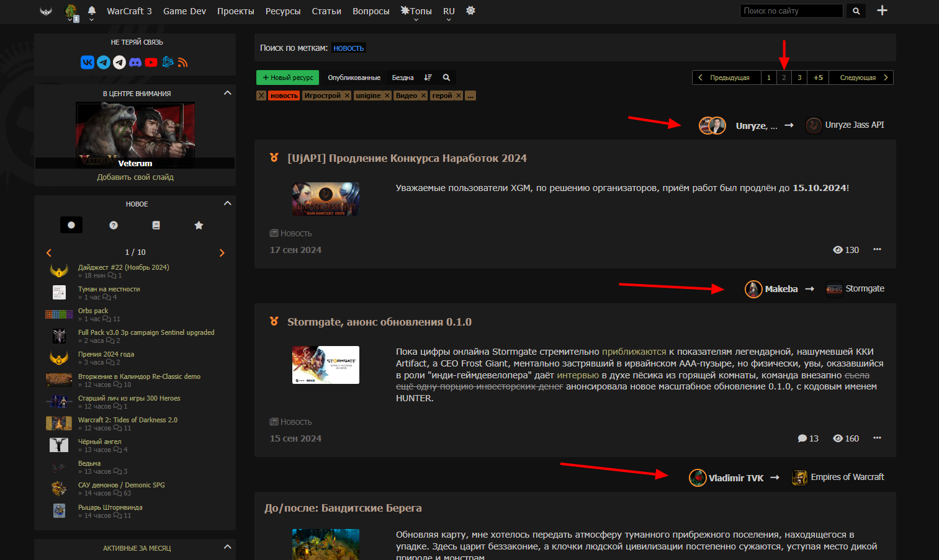This screenshot has height=560, width=939.
Task: Click the green Новый ресурс button
Action: [287, 78]
